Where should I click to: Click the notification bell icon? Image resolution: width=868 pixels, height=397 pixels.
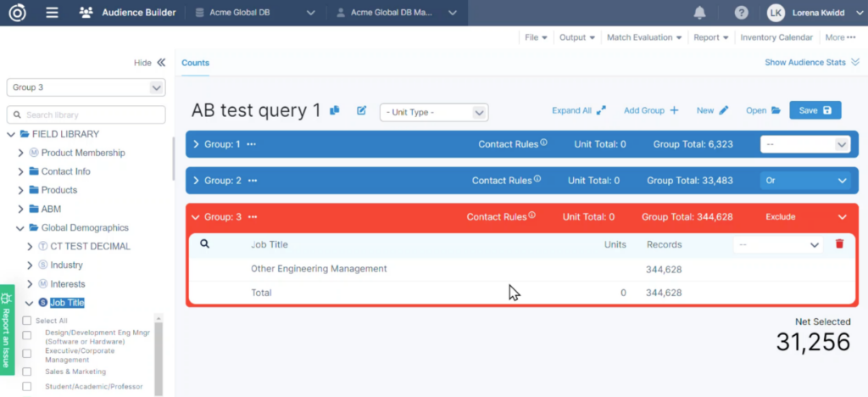pos(699,13)
